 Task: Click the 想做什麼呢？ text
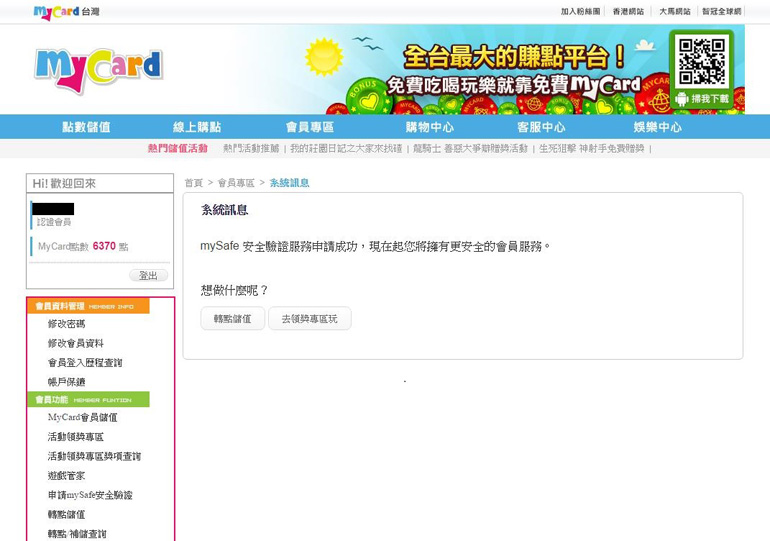(x=235, y=290)
